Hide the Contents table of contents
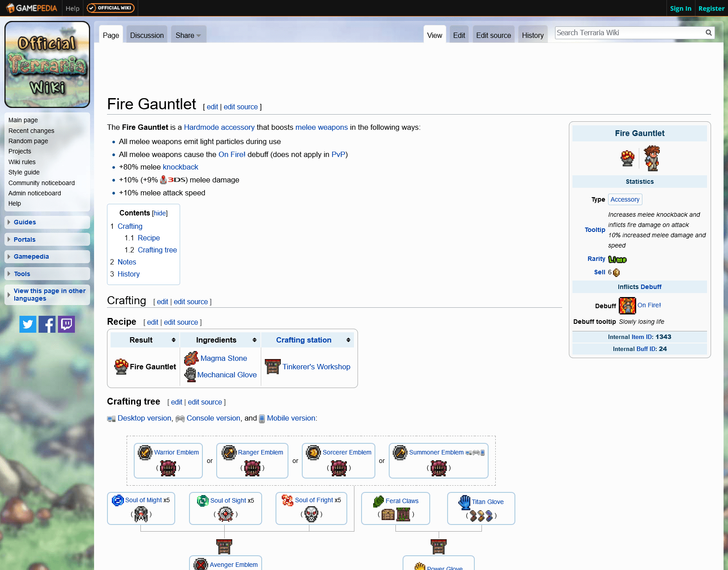Viewport: 728px width, 570px height. 160,213
